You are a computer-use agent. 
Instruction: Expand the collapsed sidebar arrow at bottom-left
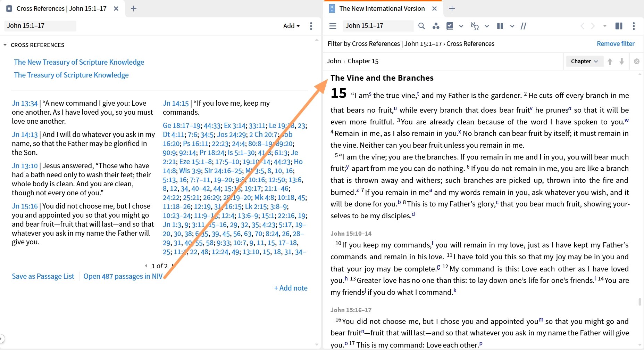coord(2,338)
